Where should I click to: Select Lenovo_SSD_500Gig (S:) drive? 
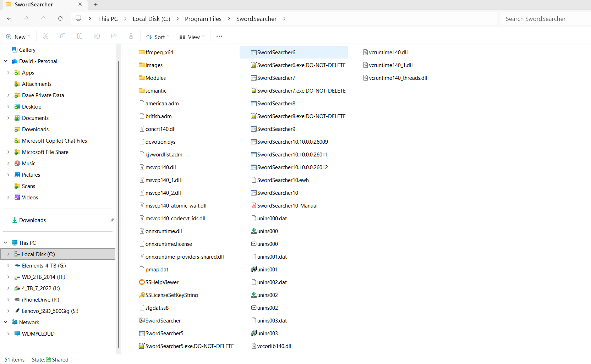pos(50,311)
